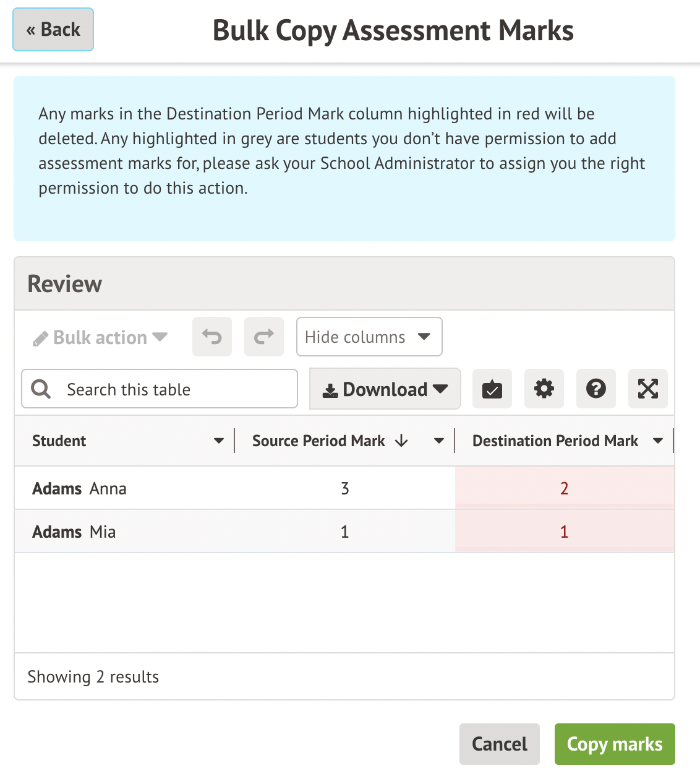Open the Download dropdown menu
Viewport: 700px width, 771px height.
tap(385, 389)
